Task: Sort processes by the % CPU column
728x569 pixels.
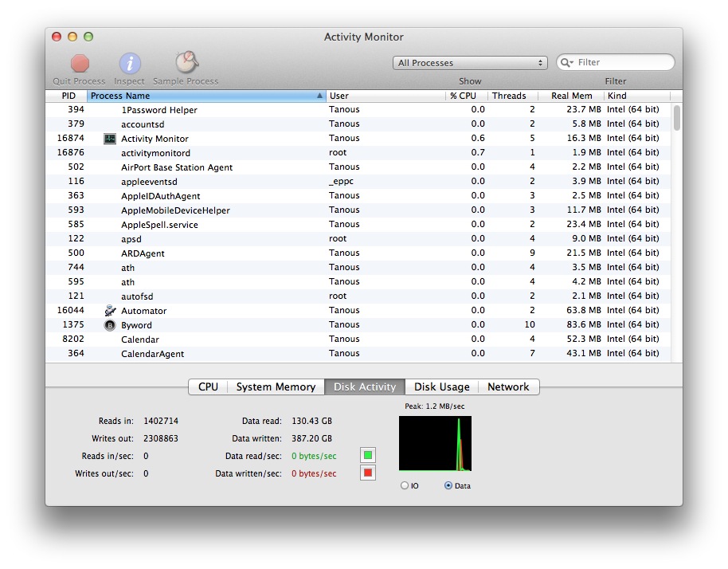Action: pyautogui.click(x=464, y=95)
